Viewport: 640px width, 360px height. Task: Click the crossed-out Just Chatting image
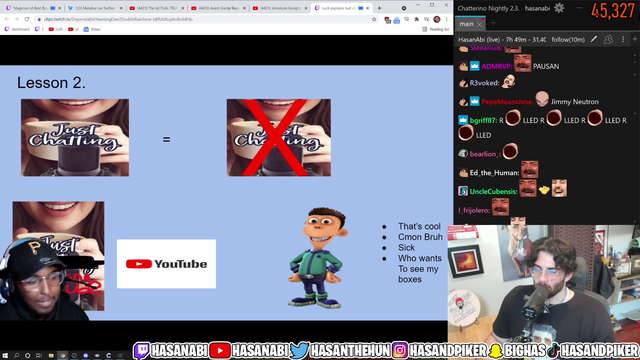279,138
